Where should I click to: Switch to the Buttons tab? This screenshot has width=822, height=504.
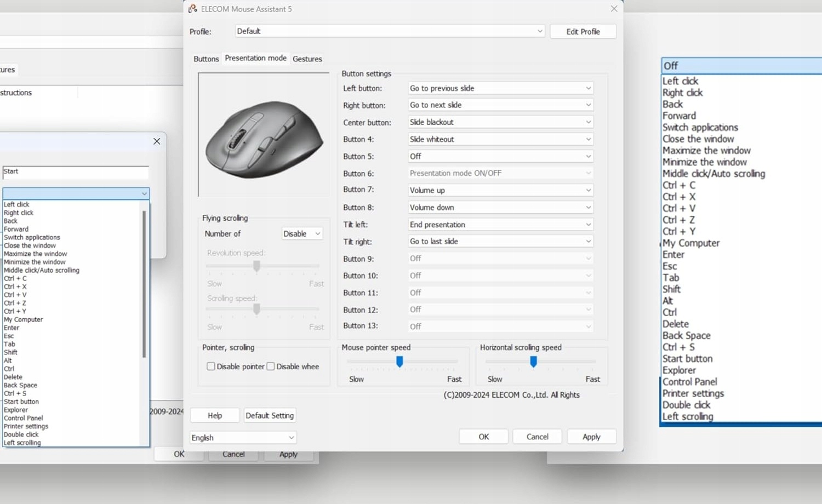206,59
